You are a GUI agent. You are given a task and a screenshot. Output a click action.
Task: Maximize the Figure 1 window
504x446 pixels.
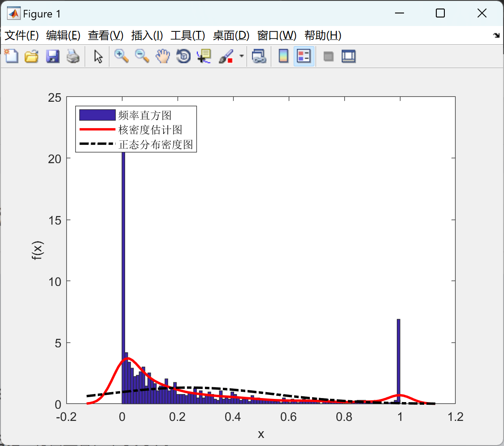pos(440,13)
